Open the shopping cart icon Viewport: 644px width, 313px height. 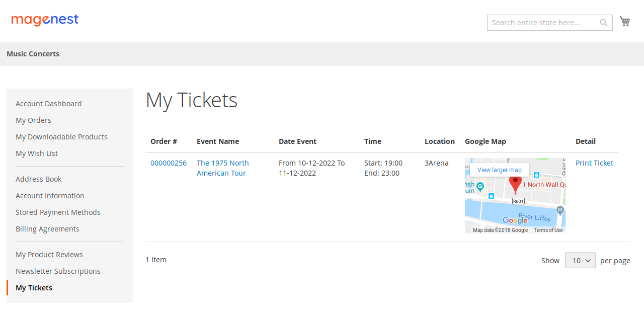[x=625, y=22]
